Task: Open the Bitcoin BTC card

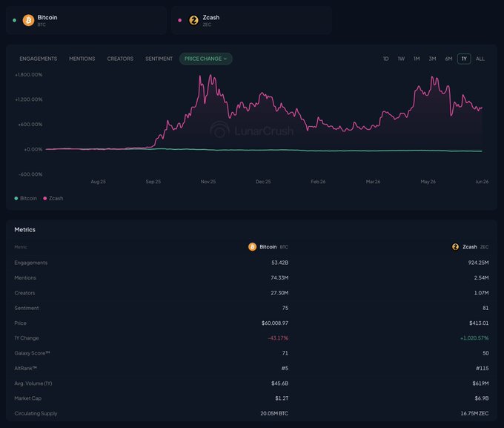Action: tap(86, 20)
